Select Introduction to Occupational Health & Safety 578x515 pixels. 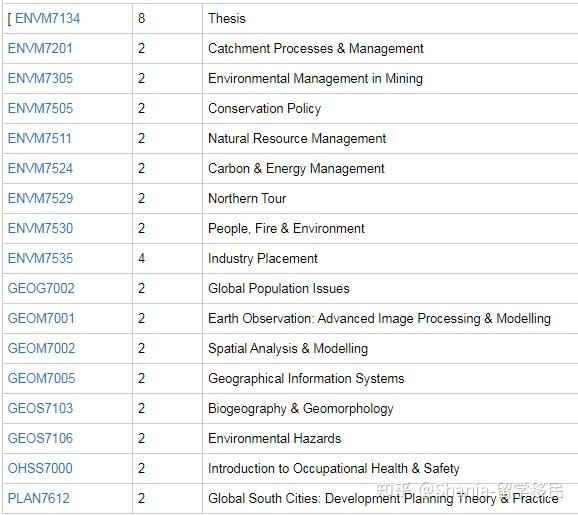pyautogui.click(x=334, y=468)
